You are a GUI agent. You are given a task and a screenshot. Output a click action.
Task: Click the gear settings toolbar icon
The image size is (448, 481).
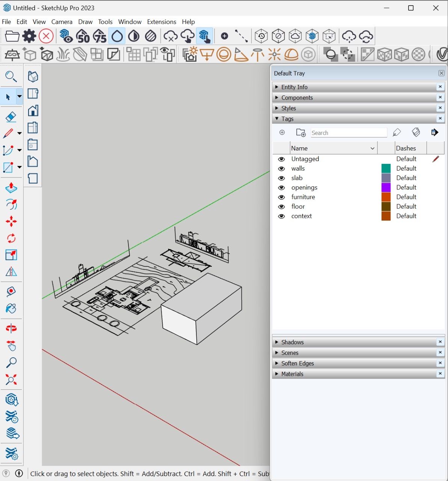29,36
